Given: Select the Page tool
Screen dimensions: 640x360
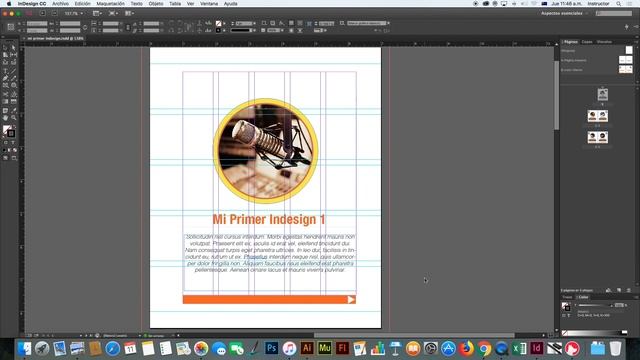Looking at the screenshot, I should 5,55.
